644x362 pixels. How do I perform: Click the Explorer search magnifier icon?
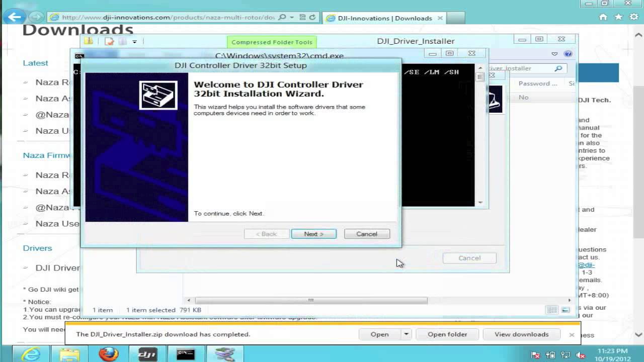pyautogui.click(x=558, y=68)
